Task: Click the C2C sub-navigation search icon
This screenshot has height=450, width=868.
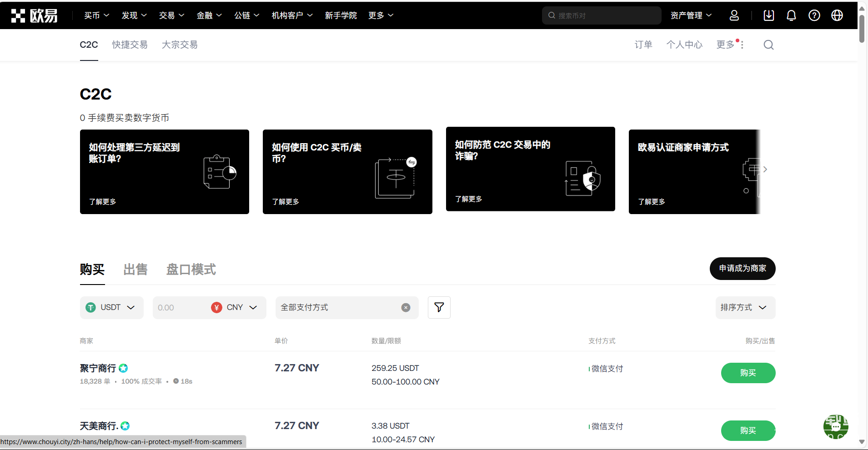Action: point(768,45)
